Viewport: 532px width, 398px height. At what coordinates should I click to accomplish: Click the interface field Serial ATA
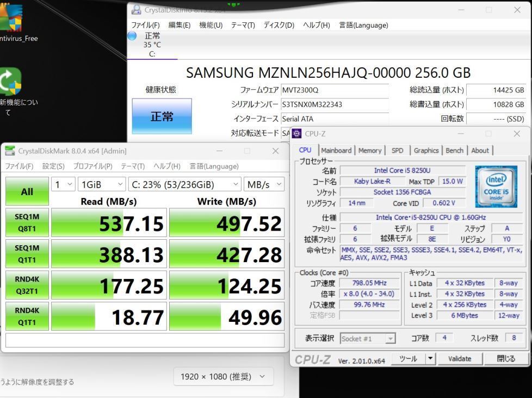(x=335, y=119)
